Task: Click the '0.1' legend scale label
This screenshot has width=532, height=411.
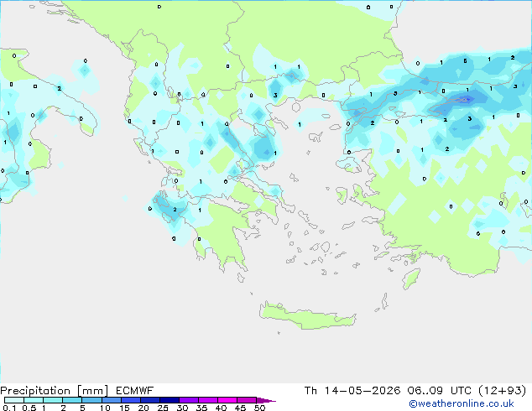Action: click(x=9, y=408)
